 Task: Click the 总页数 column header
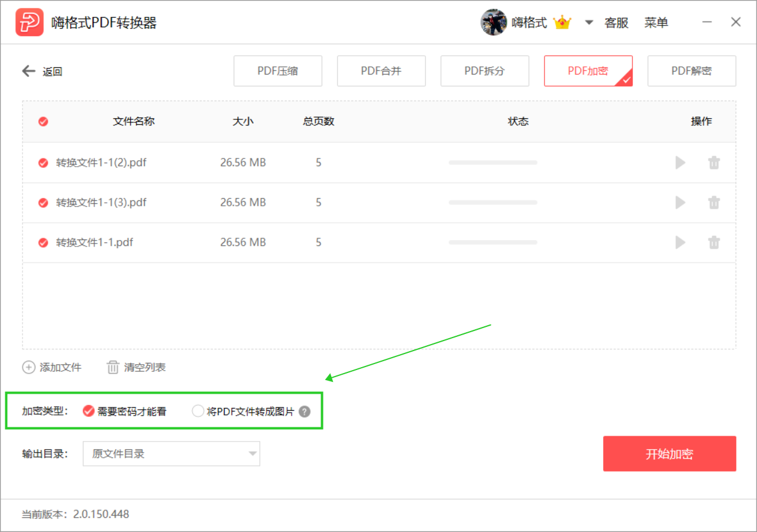tap(319, 121)
